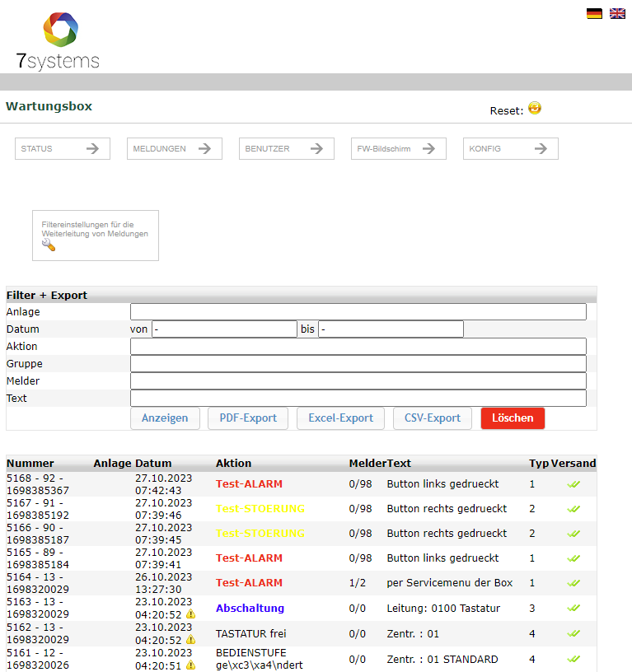Click Versand checkmark for row 5165

click(x=573, y=558)
